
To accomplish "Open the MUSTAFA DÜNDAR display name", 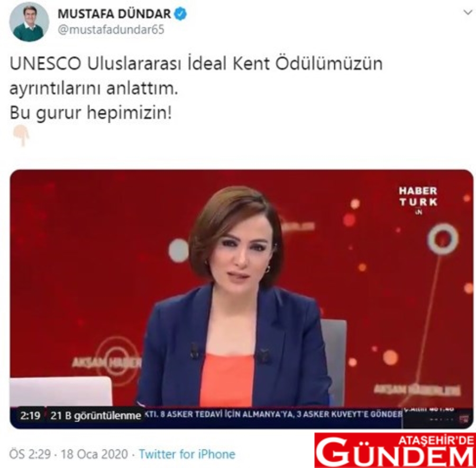I will [x=114, y=14].
